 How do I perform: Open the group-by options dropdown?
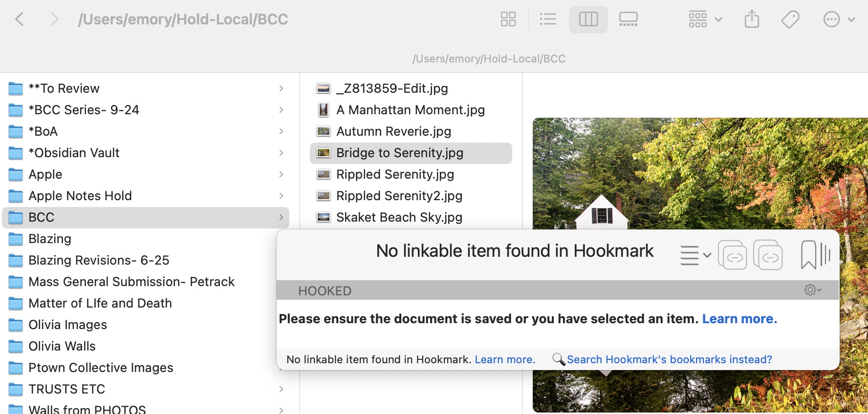(705, 20)
